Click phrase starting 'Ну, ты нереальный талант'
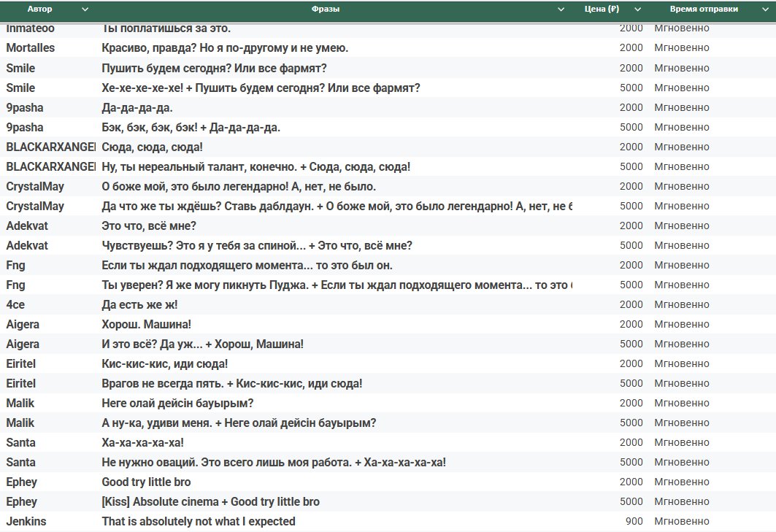Image resolution: width=776 pixels, height=532 pixels. (x=256, y=167)
